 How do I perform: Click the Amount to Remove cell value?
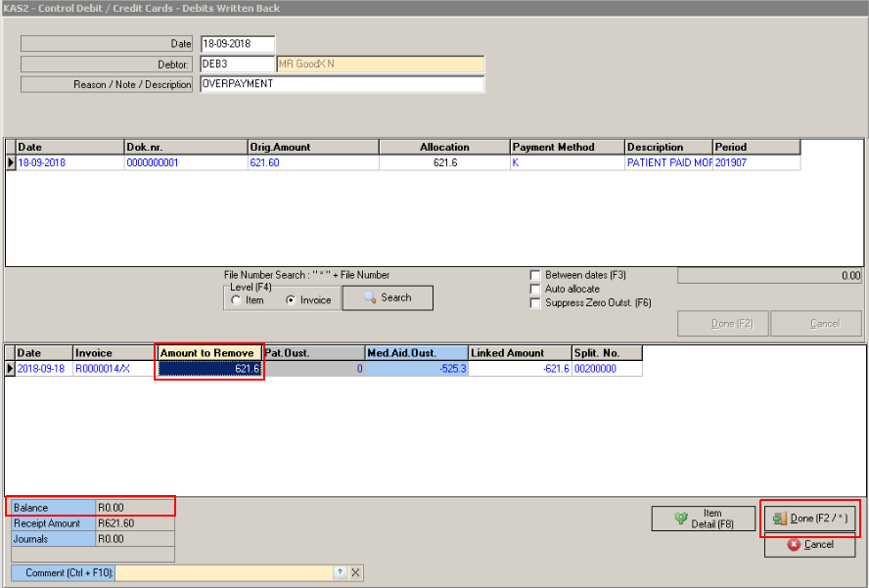click(x=210, y=369)
